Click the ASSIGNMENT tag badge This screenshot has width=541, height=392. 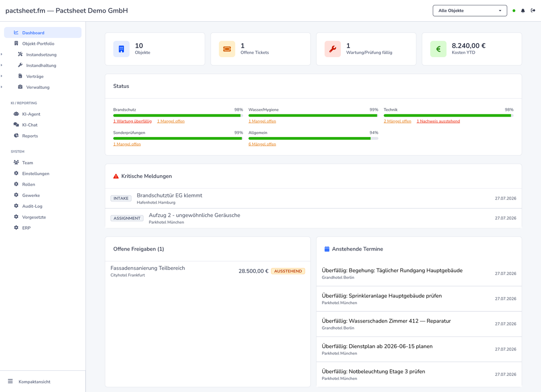click(127, 218)
